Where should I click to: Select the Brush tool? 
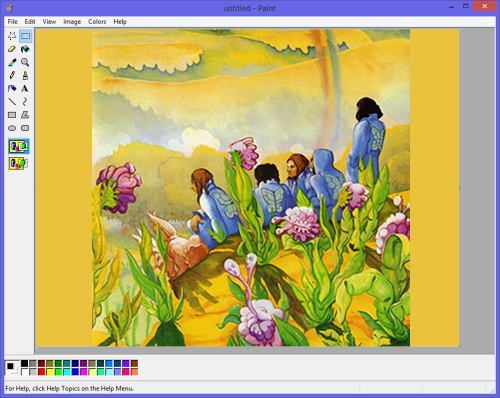25,75
